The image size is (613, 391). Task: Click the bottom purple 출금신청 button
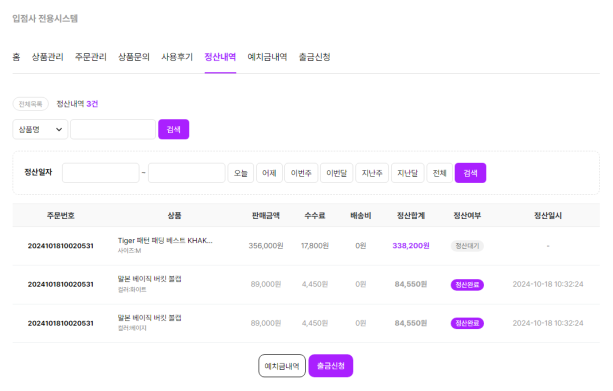(x=331, y=366)
